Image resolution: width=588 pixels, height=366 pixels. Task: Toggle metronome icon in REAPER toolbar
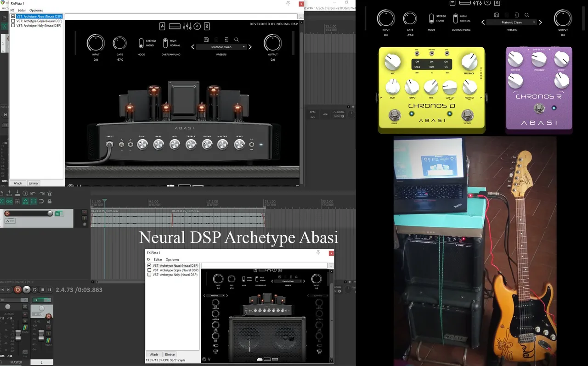pyautogui.click(x=50, y=194)
